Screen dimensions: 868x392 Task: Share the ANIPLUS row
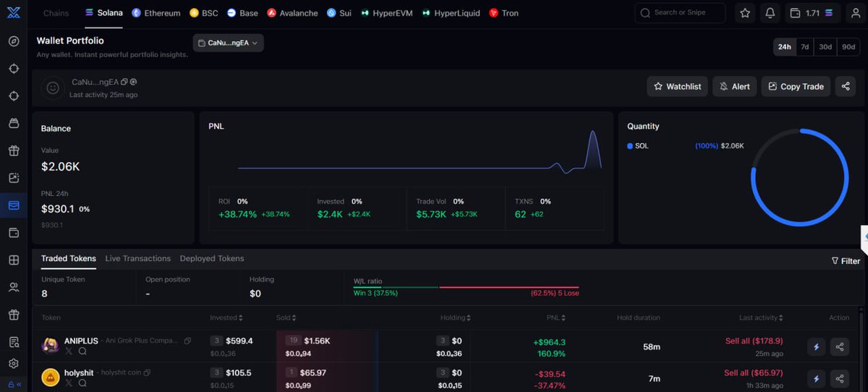tap(839, 347)
